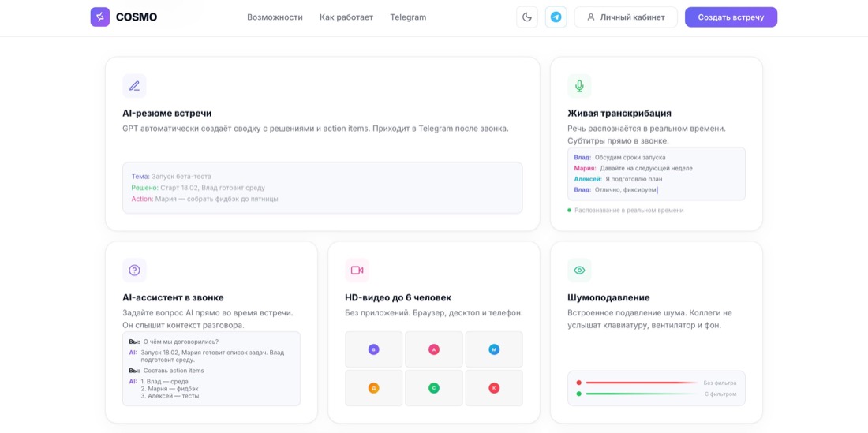Click the Распознавание в реальном времени status
The image size is (868, 433).
pyautogui.click(x=626, y=210)
